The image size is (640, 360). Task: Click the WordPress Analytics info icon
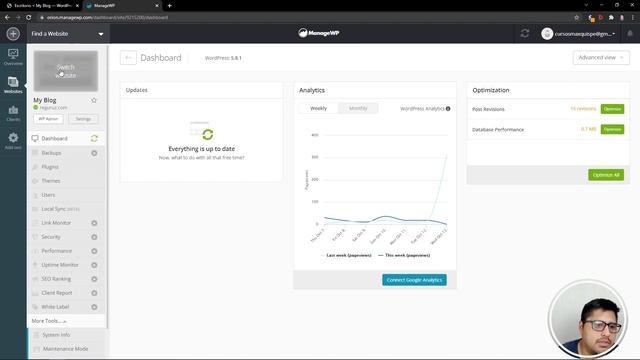click(448, 109)
